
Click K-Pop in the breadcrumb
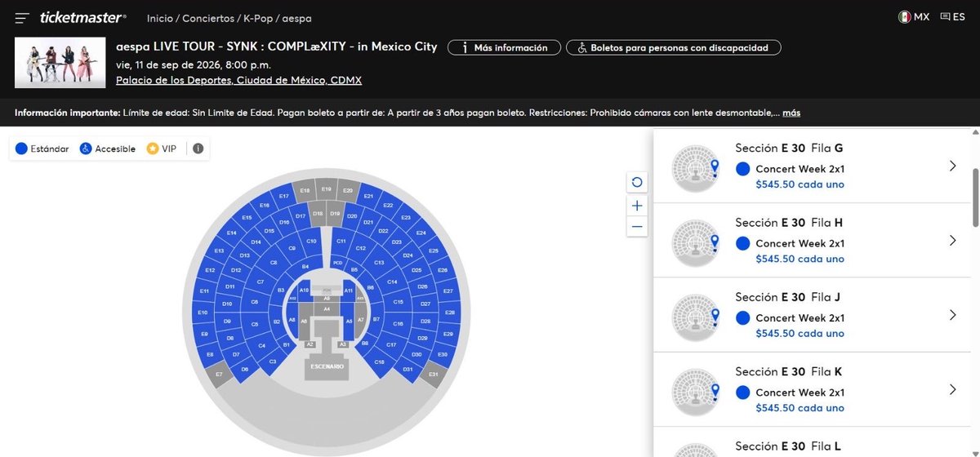[x=259, y=18]
